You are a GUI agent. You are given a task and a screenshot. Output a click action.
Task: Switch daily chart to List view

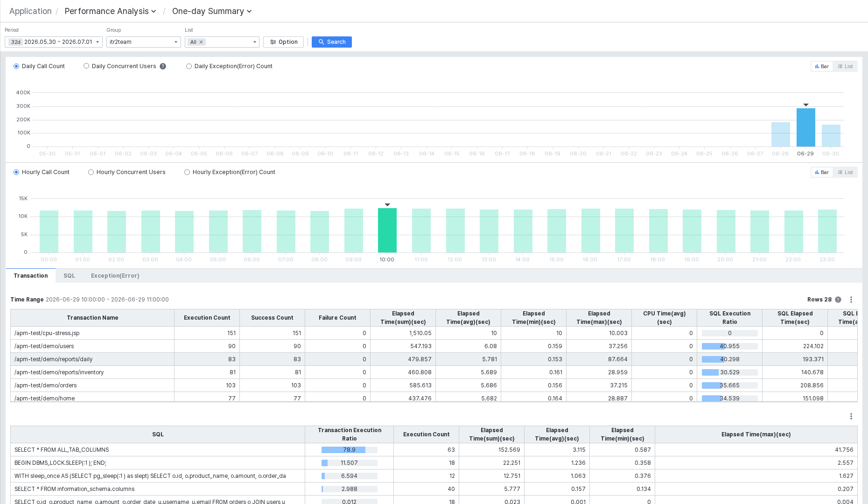coord(845,66)
